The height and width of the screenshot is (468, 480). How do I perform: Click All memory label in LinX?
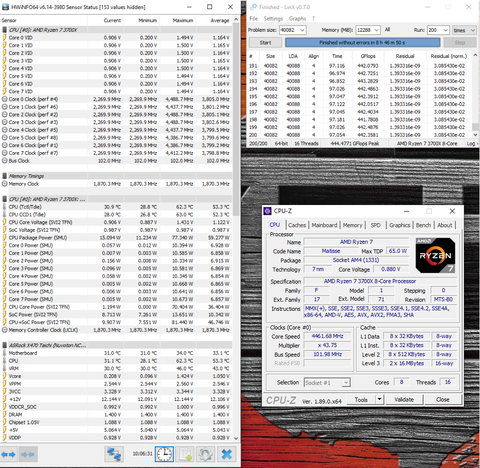click(x=387, y=30)
